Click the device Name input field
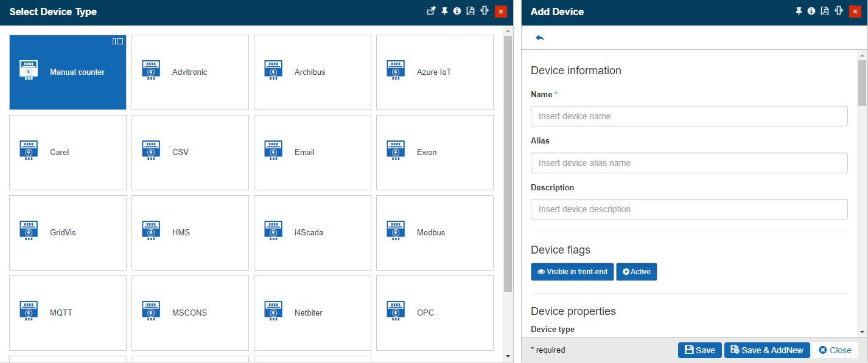Viewport: 868px width, 363px height. pos(688,116)
